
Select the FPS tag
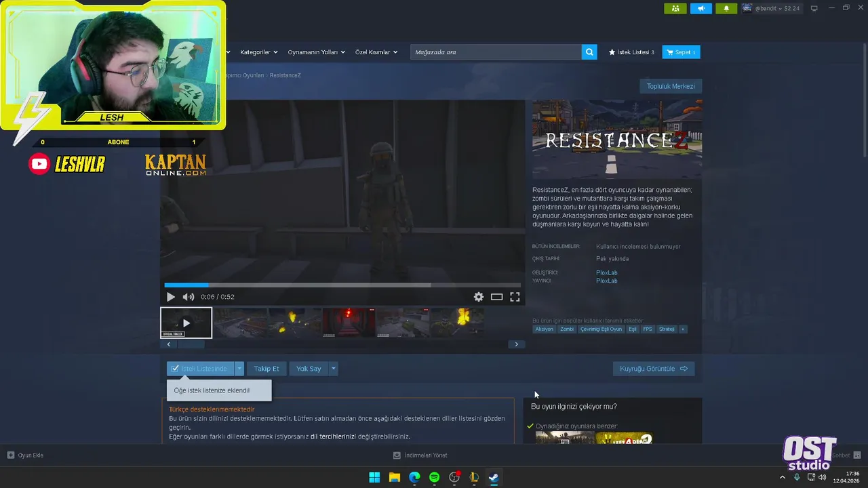click(648, 329)
